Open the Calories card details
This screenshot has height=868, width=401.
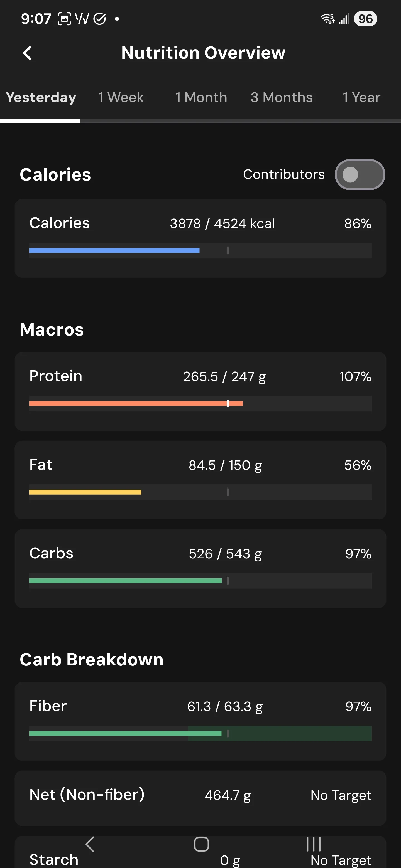click(x=200, y=238)
